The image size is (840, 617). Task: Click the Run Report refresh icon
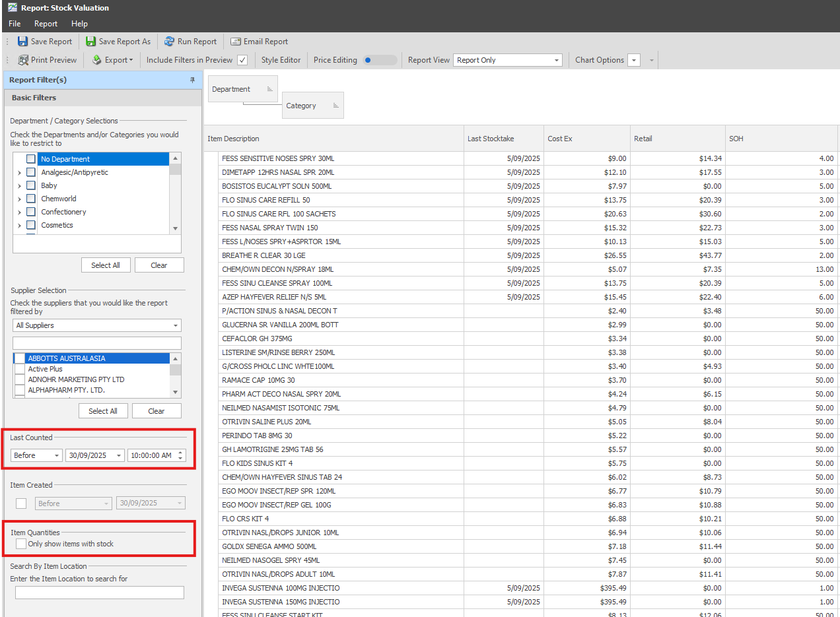click(170, 42)
